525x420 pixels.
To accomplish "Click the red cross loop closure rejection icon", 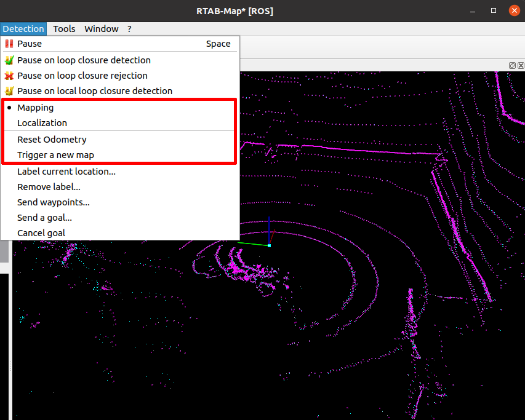I will (9, 75).
